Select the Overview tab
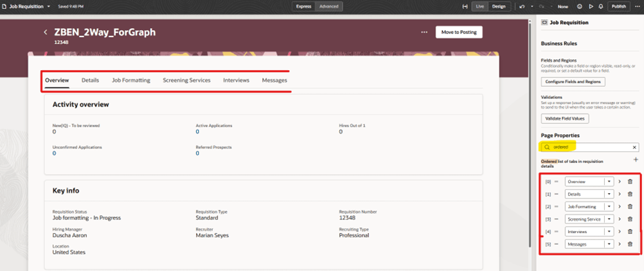Image resolution: width=644 pixels, height=271 pixels. tap(57, 80)
